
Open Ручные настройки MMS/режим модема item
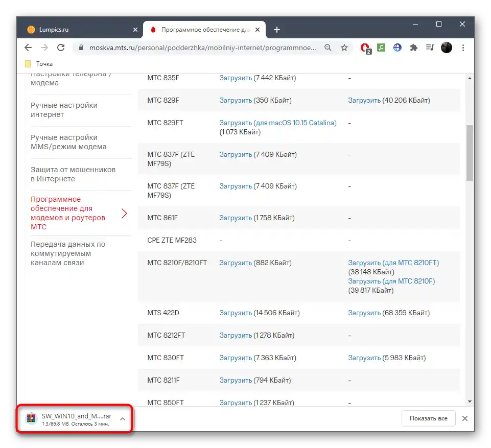(68, 142)
